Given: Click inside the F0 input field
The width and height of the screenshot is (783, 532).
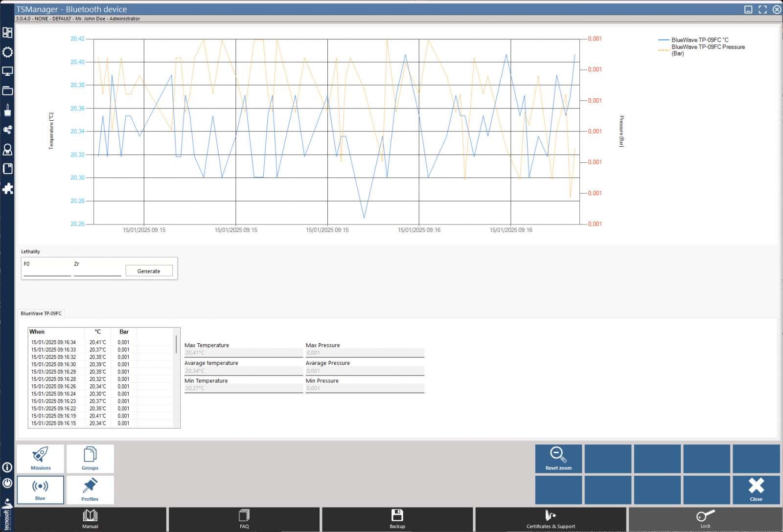Looking at the screenshot, I should coord(46,269).
